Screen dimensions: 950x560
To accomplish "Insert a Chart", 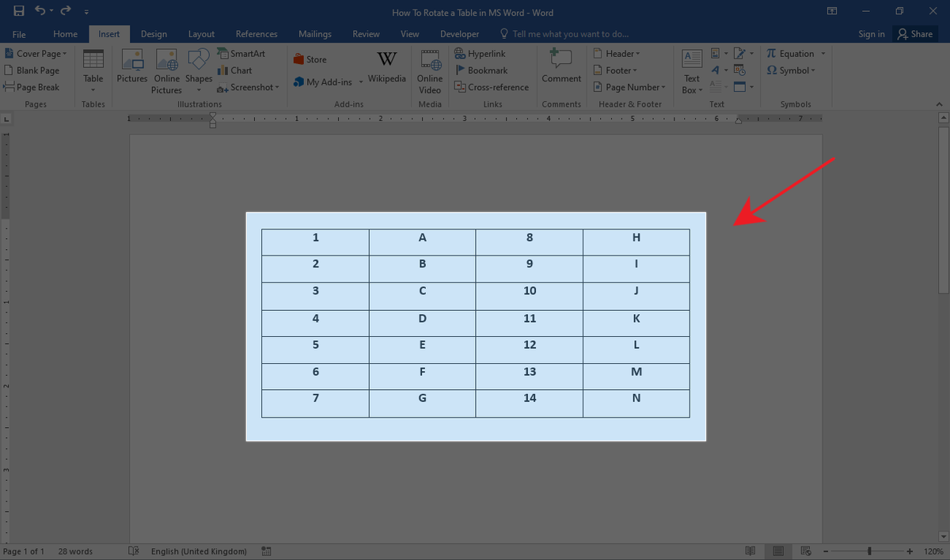I will (234, 70).
